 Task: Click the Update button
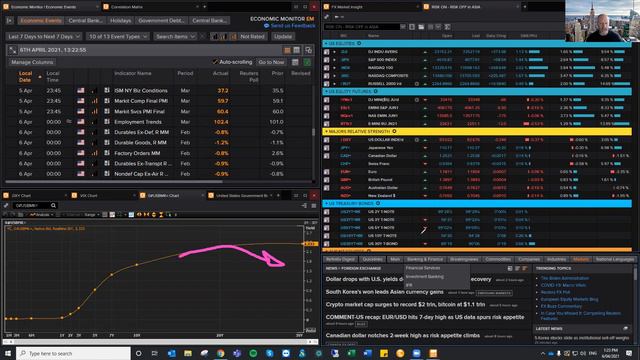(x=283, y=36)
